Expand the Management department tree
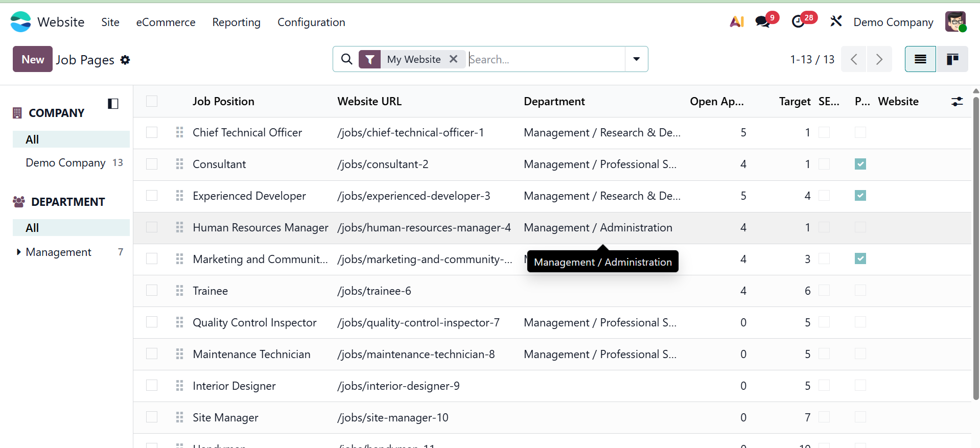 point(19,252)
